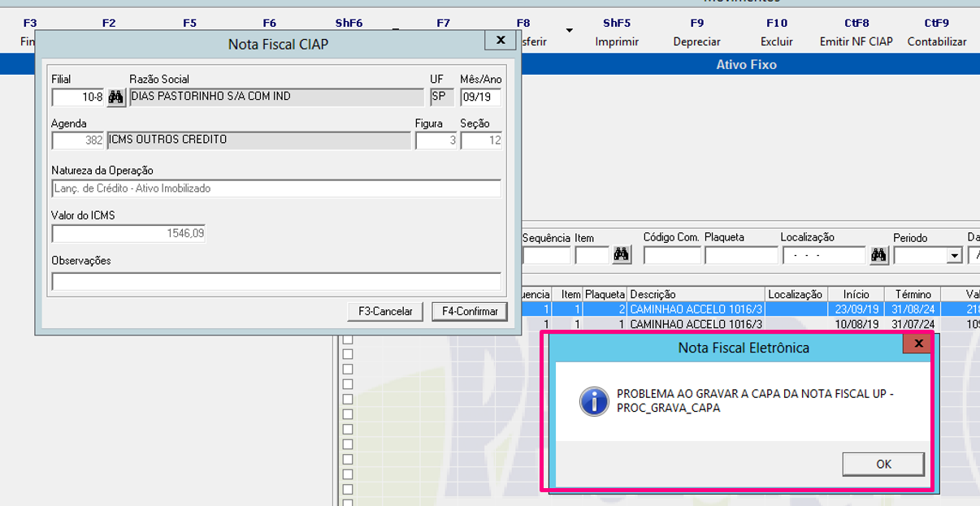This screenshot has height=506, width=980.
Task: Click CtF9 Contabilizar in the toolbar
Action: point(937,32)
